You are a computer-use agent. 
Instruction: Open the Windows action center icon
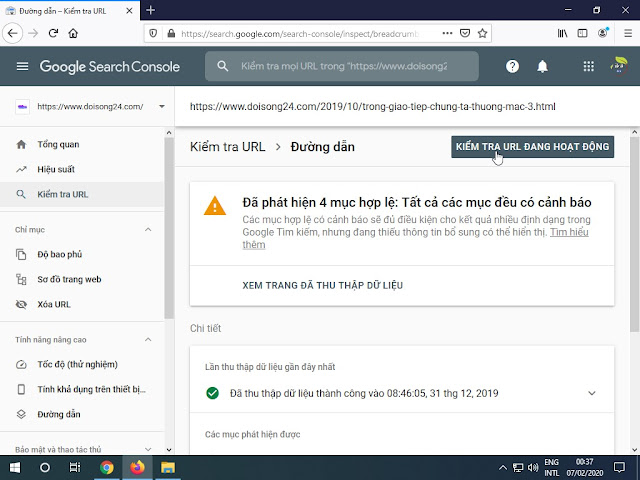tap(619, 467)
